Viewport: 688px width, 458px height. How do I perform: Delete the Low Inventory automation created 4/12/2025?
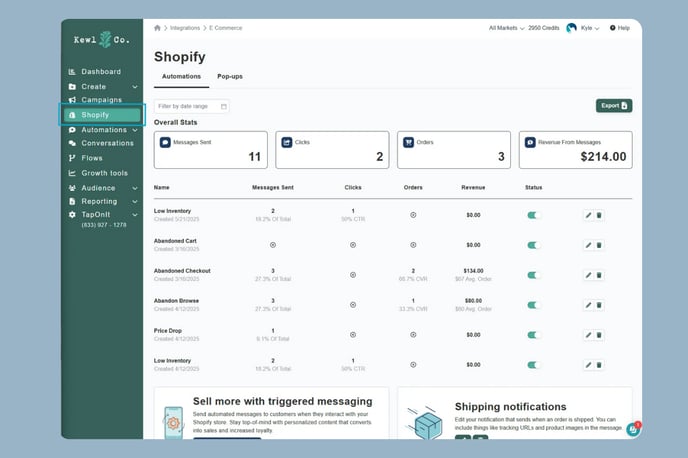(x=599, y=365)
